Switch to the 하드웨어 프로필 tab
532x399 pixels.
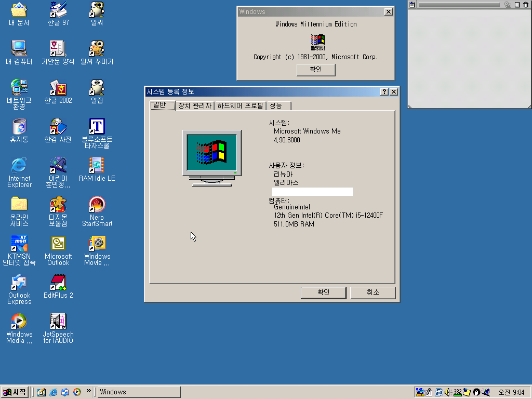(240, 106)
